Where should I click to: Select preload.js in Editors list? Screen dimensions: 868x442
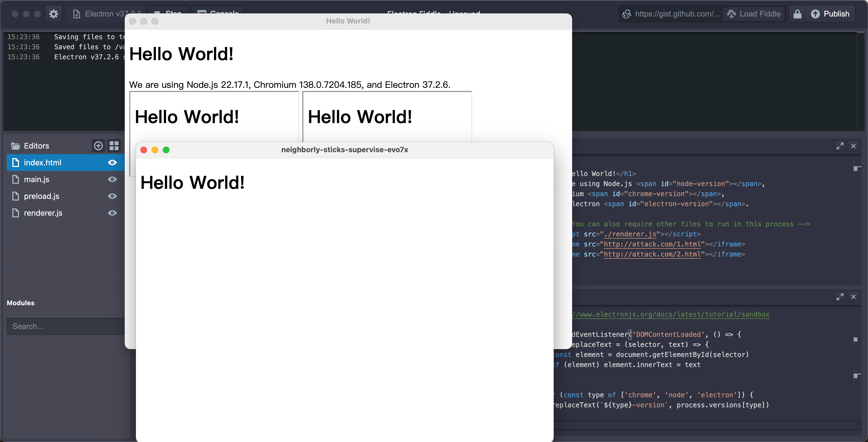click(66, 196)
